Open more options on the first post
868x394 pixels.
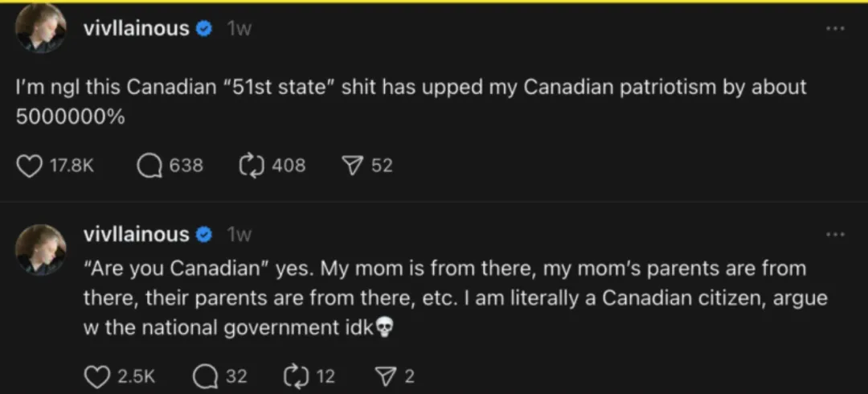tap(835, 27)
